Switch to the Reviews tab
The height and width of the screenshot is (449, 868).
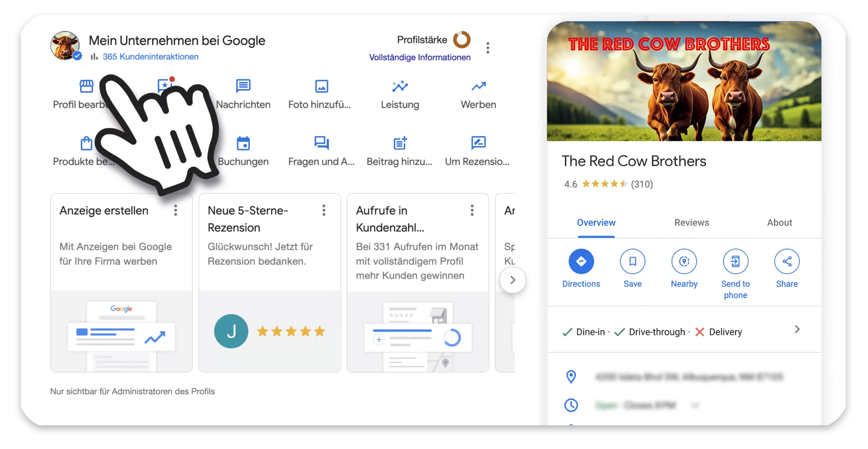691,223
